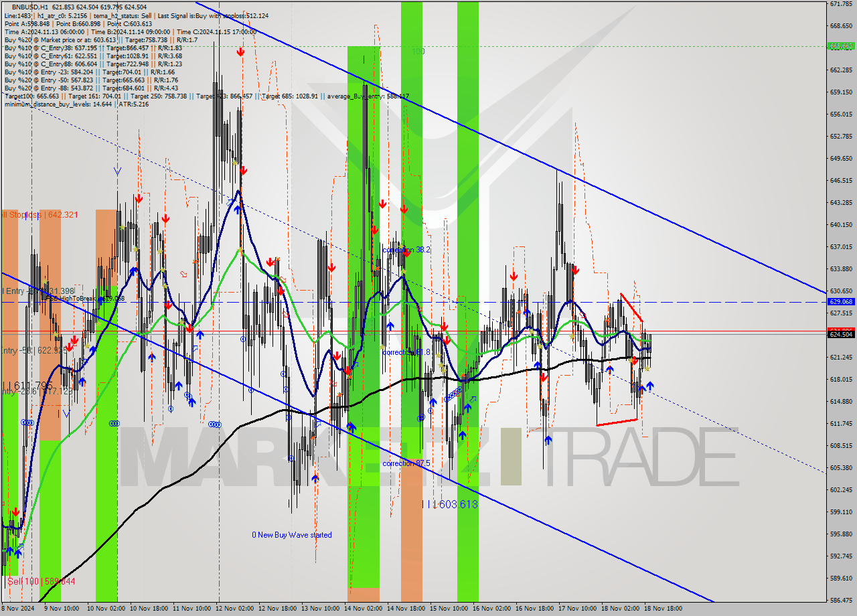Click the 629.068 price level tag
The width and height of the screenshot is (857, 616).
(841, 302)
